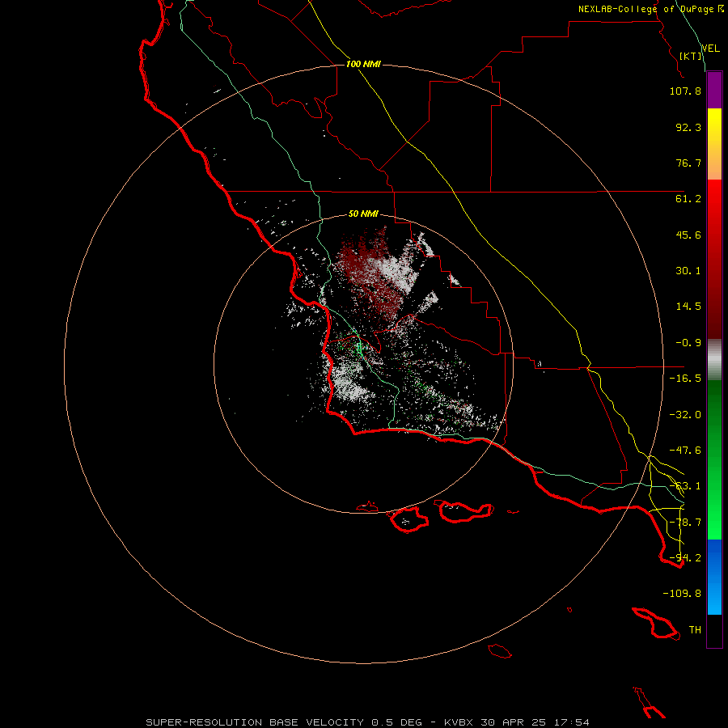Image resolution: width=728 pixels, height=728 pixels.
Task: Pick the gray near-zero segment of the color bar
Action: tap(714, 359)
